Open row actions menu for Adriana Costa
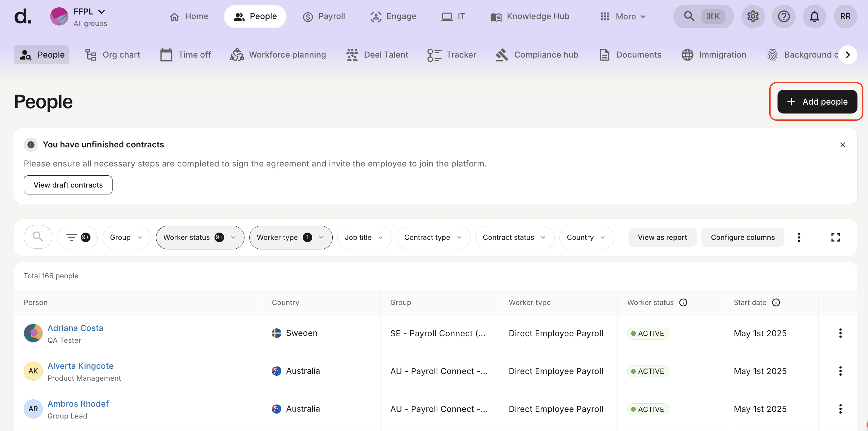Screen dimensions: 868x431 [x=840, y=333]
